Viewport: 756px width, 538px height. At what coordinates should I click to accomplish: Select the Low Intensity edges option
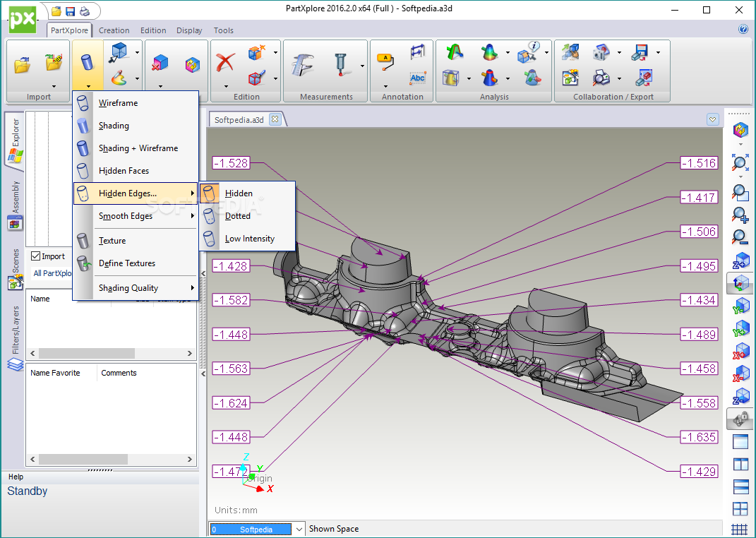click(x=247, y=239)
